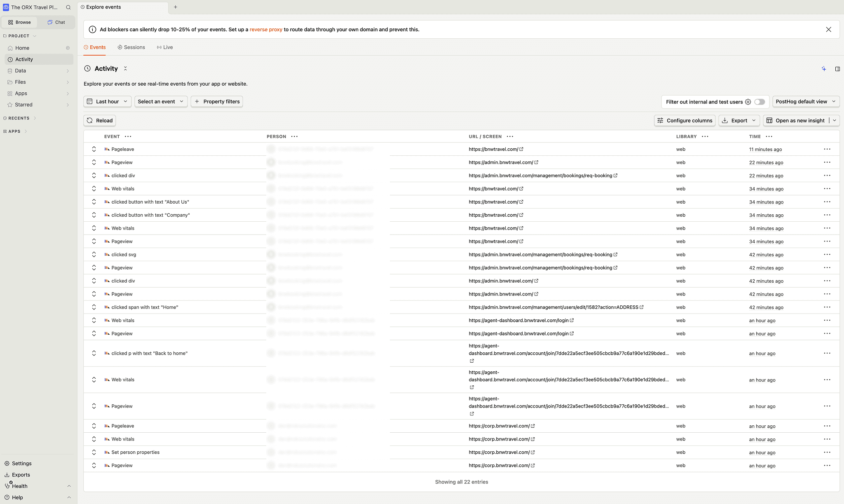
Task: Open Data section in sidebar
Action: (x=21, y=71)
